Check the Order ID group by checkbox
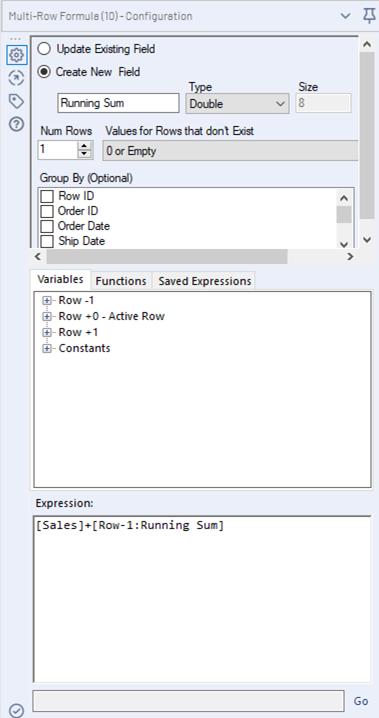This screenshot has height=718, width=379. [x=47, y=211]
